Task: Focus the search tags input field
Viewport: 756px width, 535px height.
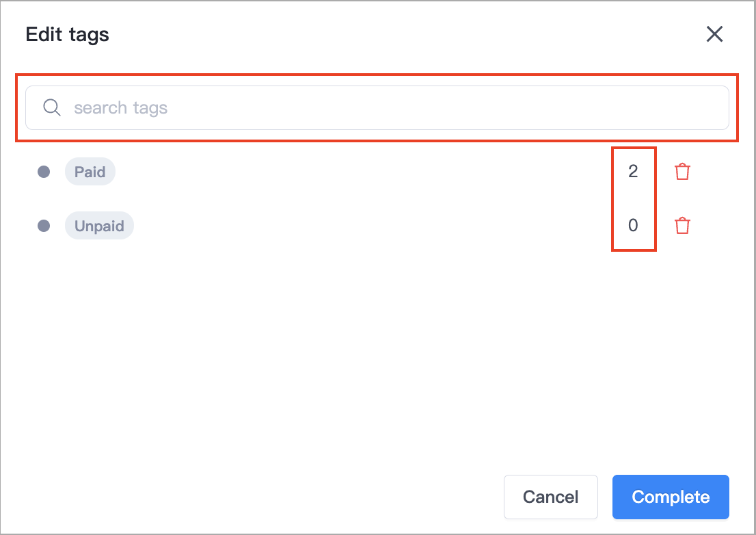Action: 377,107
